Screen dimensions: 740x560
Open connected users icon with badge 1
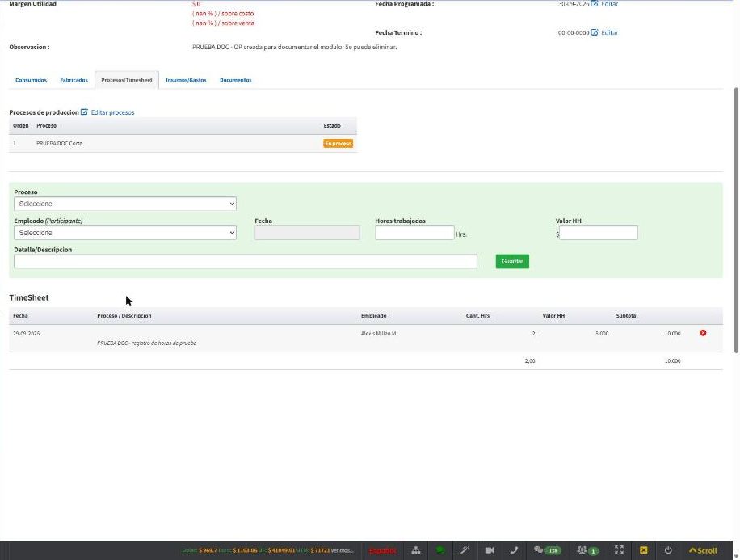click(x=587, y=550)
